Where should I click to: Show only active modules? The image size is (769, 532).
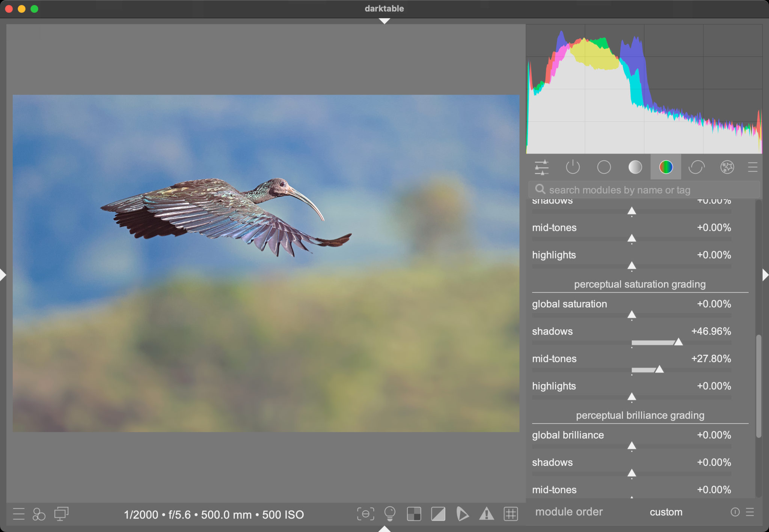pos(573,167)
